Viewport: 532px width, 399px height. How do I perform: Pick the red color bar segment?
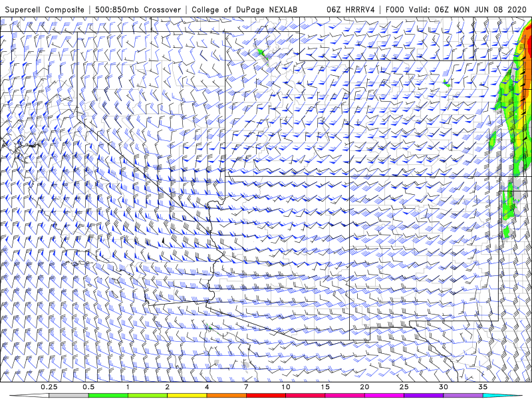point(265,396)
